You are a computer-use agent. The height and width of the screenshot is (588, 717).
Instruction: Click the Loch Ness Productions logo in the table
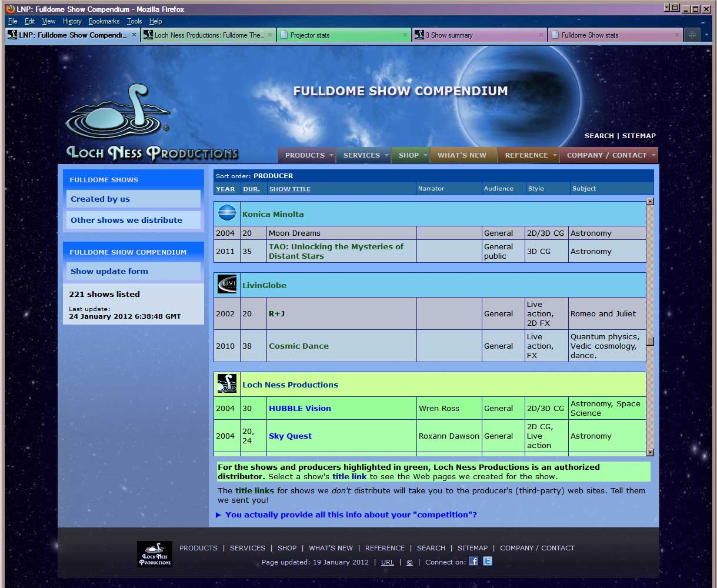point(227,384)
